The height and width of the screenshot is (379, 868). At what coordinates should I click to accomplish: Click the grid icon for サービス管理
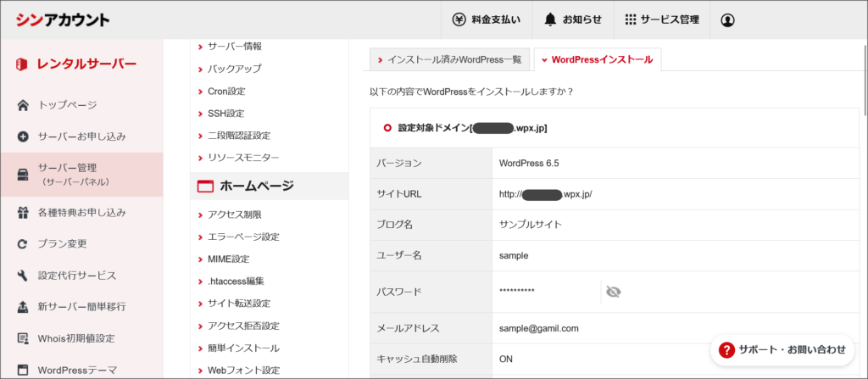(x=630, y=20)
